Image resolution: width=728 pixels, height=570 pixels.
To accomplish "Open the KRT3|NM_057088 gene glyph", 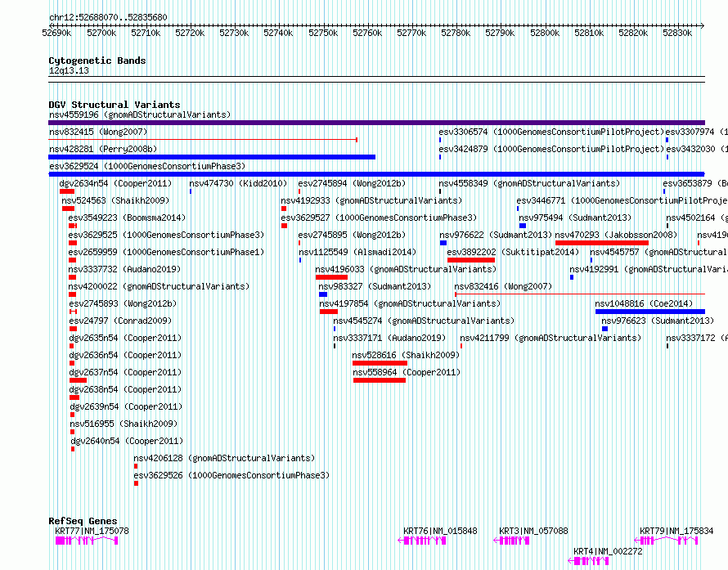I will pos(511,541).
